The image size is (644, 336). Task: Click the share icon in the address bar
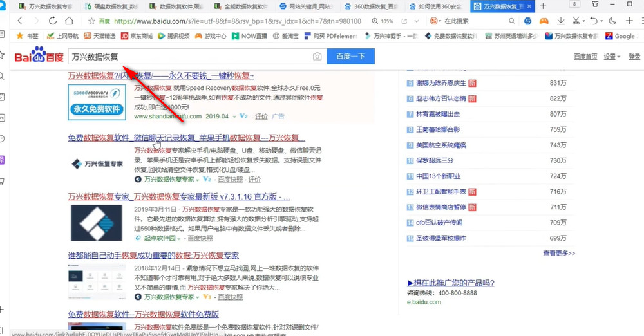pyautogui.click(x=404, y=21)
